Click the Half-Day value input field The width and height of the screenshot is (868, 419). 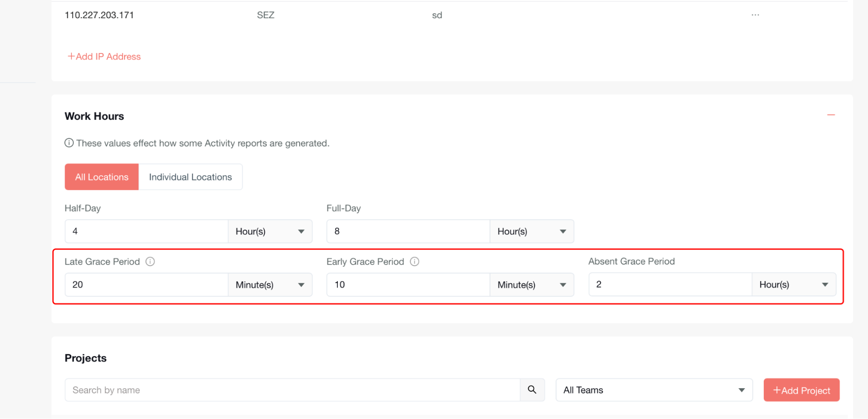coord(146,232)
